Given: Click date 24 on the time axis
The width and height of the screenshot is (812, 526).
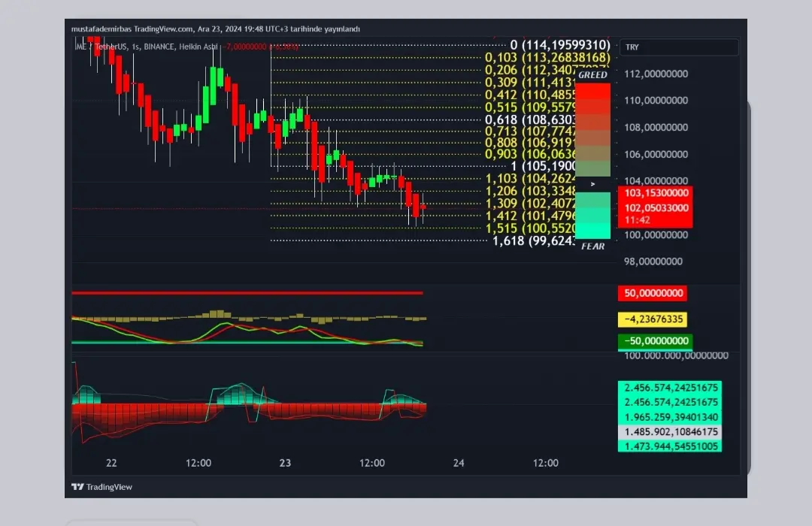Looking at the screenshot, I should [459, 464].
